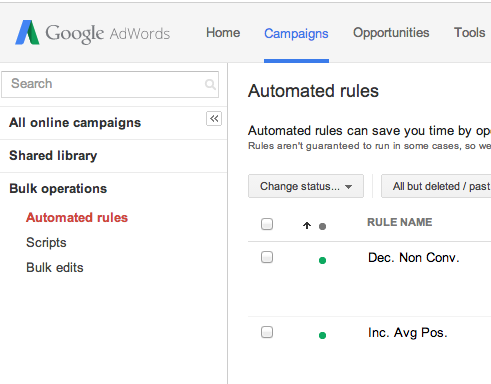The image size is (491, 384).
Task: Open the Change status dropdown
Action: point(306,186)
